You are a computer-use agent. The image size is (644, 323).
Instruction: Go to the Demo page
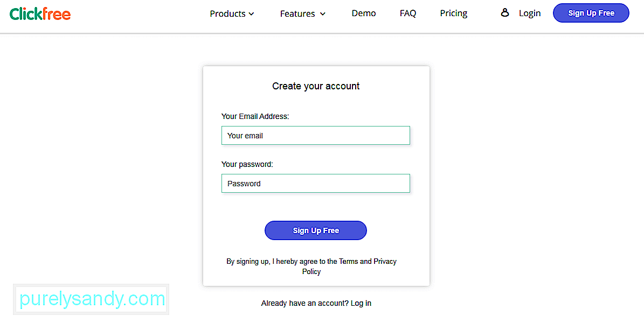click(363, 13)
